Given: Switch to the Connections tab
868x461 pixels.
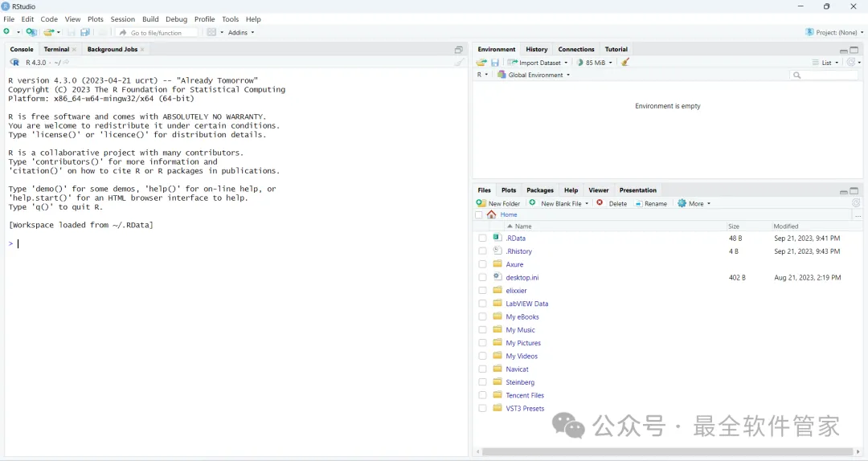Looking at the screenshot, I should (x=575, y=49).
